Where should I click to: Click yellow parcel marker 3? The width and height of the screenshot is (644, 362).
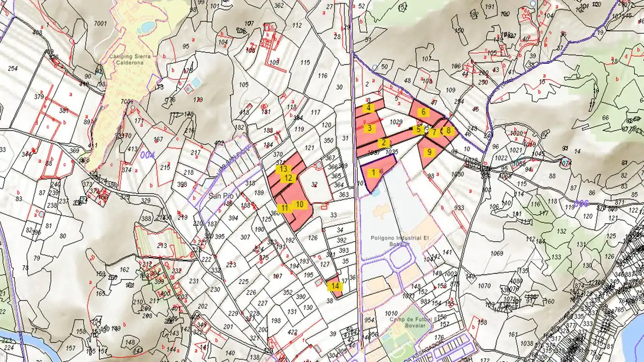click(369, 128)
